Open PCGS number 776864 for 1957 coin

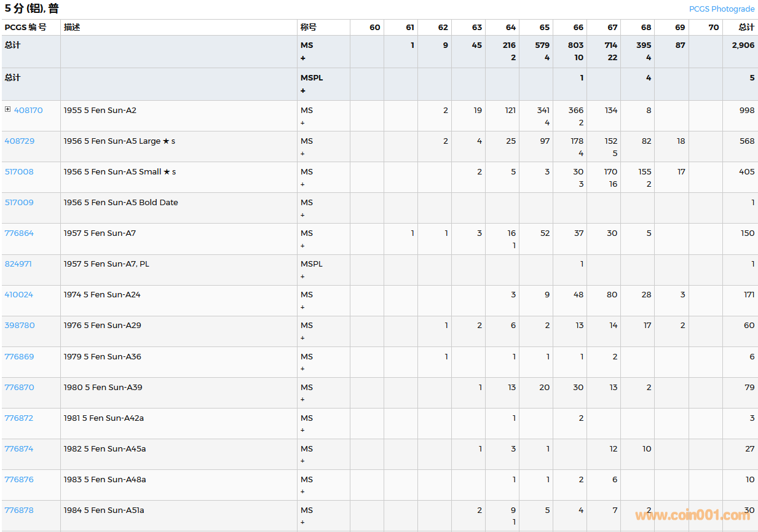[x=19, y=233]
